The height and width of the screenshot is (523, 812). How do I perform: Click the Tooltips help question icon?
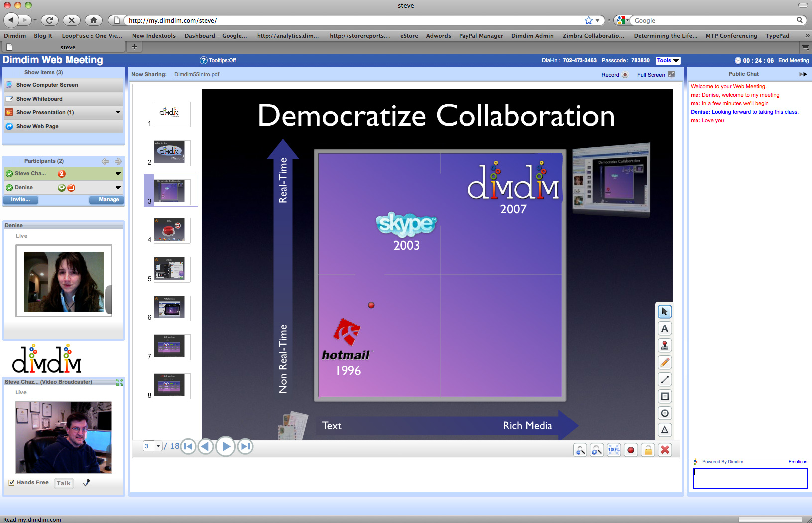[x=203, y=60]
